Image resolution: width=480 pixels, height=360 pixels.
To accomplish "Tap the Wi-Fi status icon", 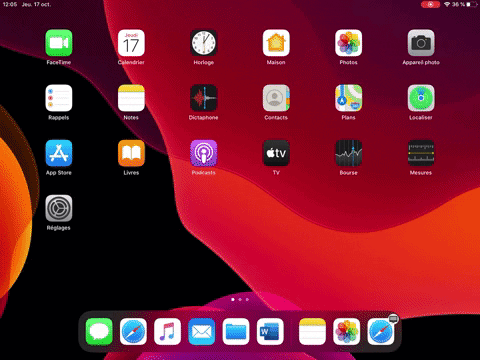I will coord(447,4).
